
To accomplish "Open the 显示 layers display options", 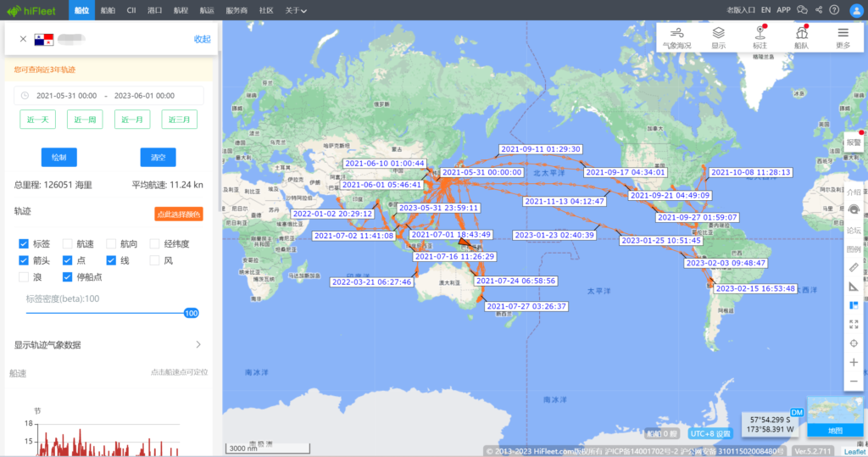I will [718, 37].
